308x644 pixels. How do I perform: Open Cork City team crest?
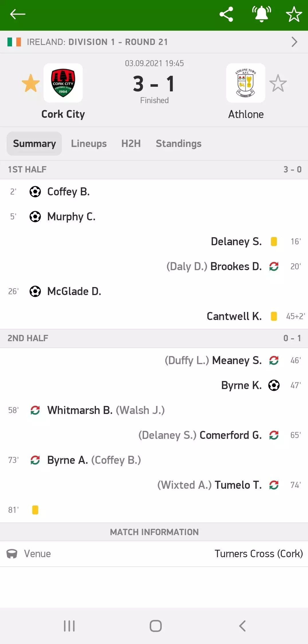pyautogui.click(x=63, y=83)
